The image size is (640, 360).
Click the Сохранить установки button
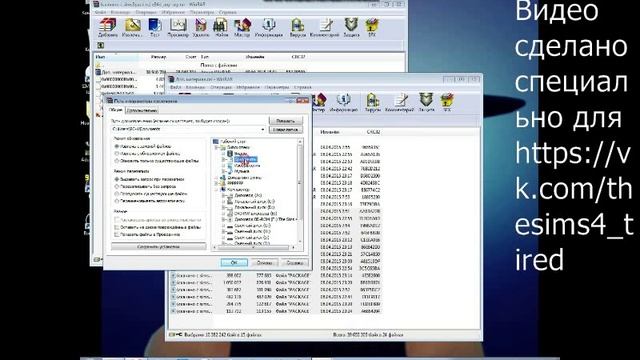[158, 247]
